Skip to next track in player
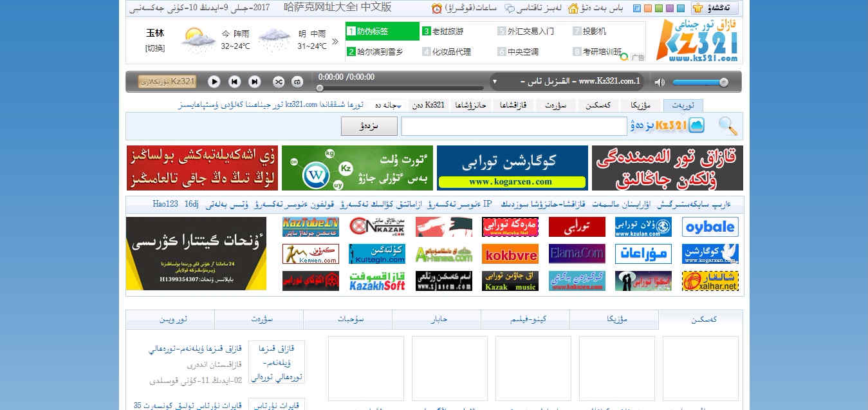Image resolution: width=868 pixels, height=410 pixels. click(255, 82)
